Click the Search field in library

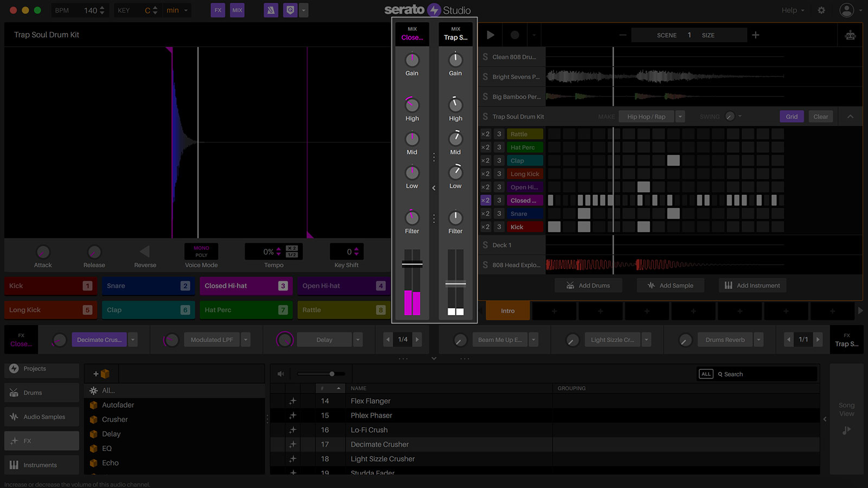coord(767,374)
